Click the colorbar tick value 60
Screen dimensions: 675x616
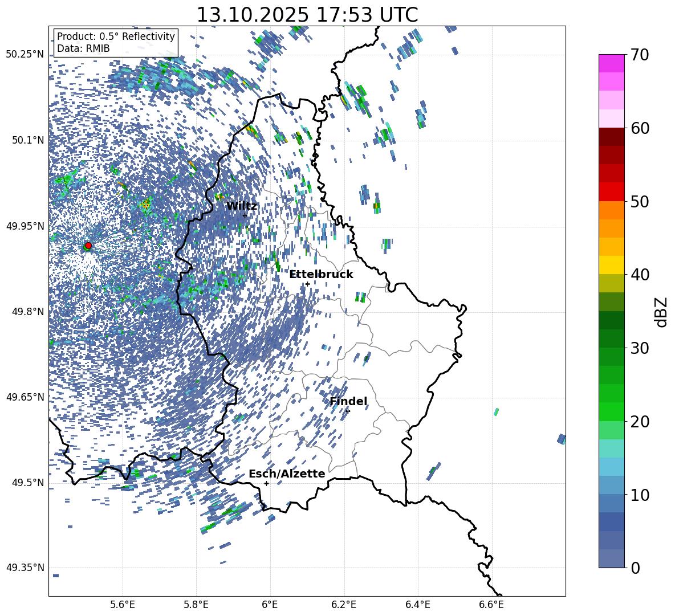639,128
